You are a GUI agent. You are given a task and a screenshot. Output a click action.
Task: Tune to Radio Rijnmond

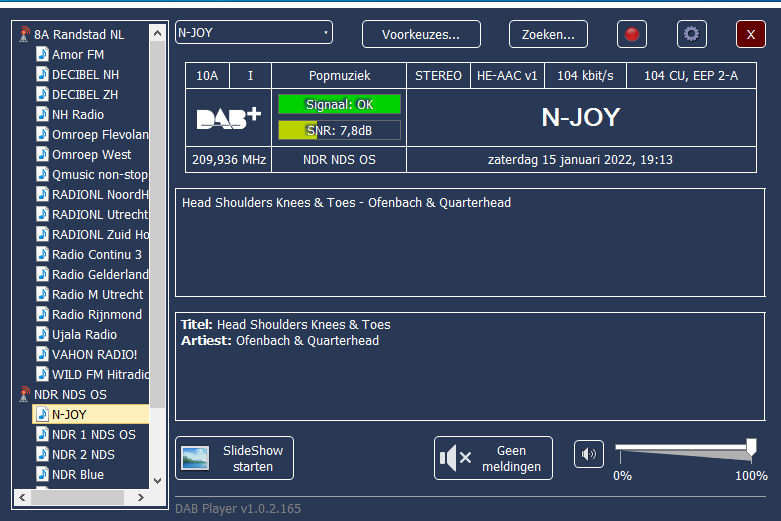97,315
